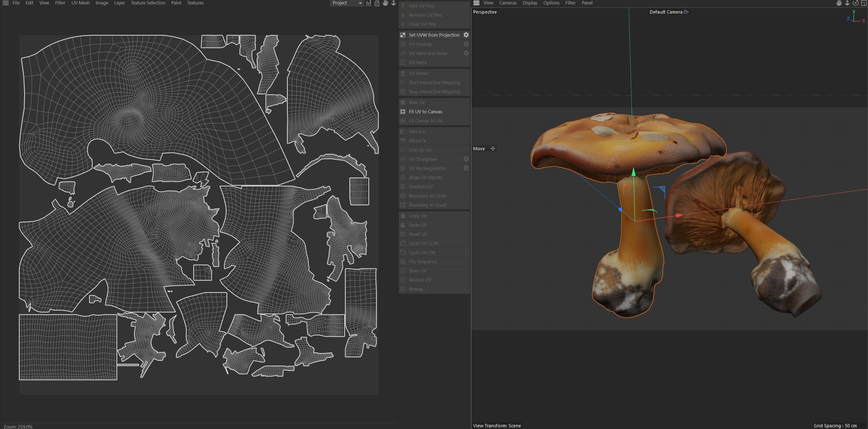868x429 pixels.
Task: Click Set UVW from Projection command
Action: tap(434, 35)
